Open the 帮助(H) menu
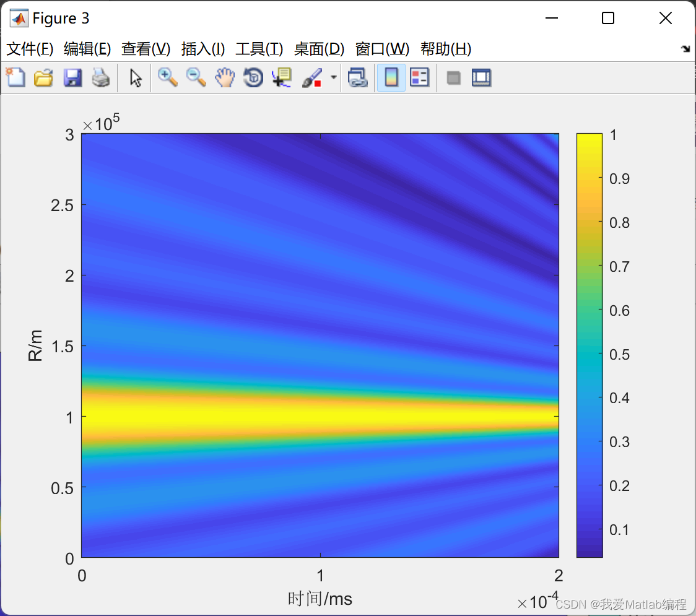Viewport: 696px width, 616px height. pos(446,49)
